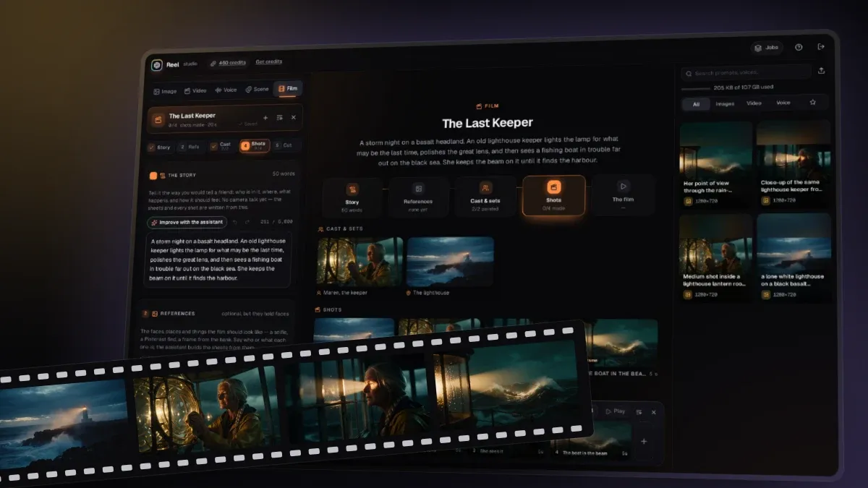Add a new film with the plus icon

click(265, 117)
